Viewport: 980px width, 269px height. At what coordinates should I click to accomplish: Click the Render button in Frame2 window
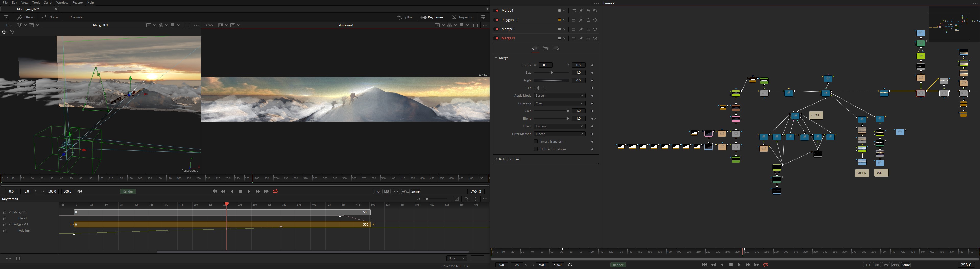pos(618,265)
